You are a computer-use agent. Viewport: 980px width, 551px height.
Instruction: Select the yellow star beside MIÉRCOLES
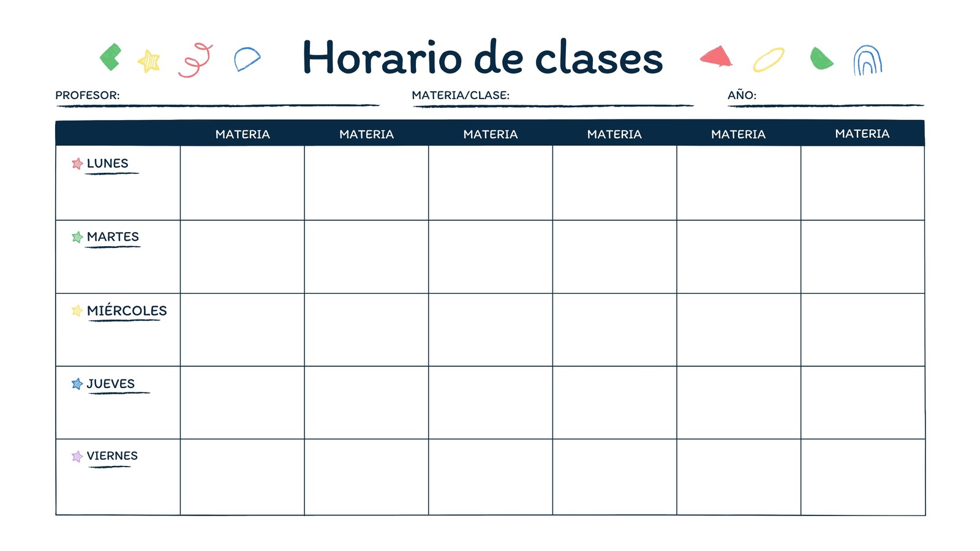click(x=77, y=310)
